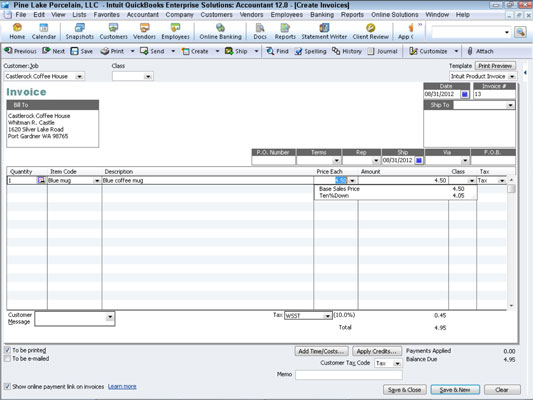Viewport: 533px width, 400px height.
Task: Follow the Learn more link
Action: click(x=122, y=386)
